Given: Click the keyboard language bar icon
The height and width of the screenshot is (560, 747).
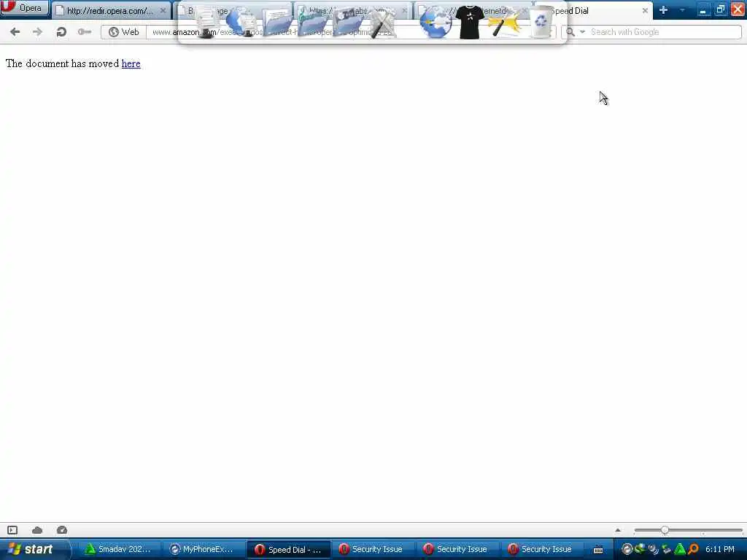Looking at the screenshot, I should point(598,550).
